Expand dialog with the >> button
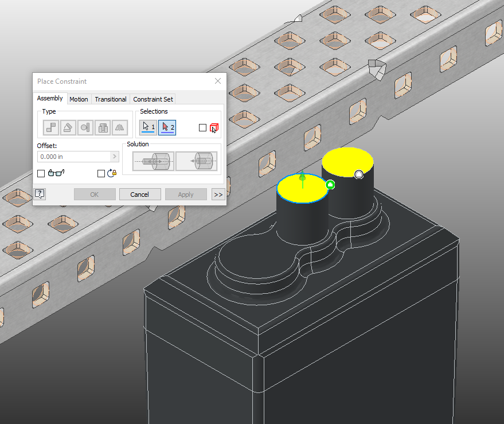 tap(218, 195)
